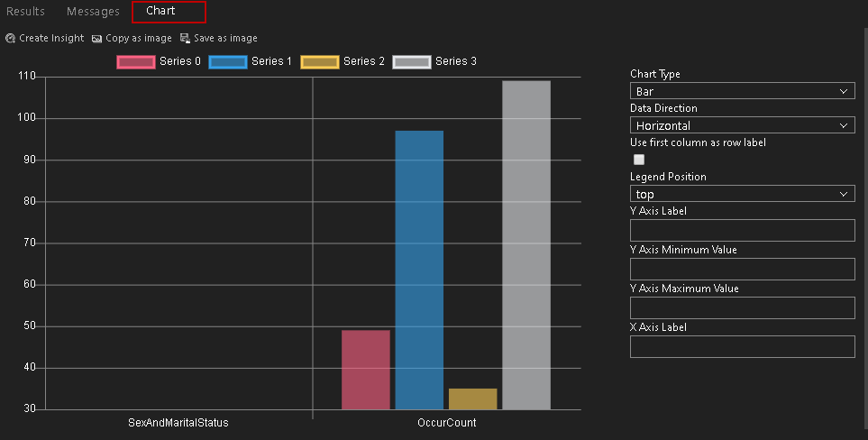The width and height of the screenshot is (868, 440).
Task: Toggle Series 1 blue legend swatch
Action: click(228, 61)
